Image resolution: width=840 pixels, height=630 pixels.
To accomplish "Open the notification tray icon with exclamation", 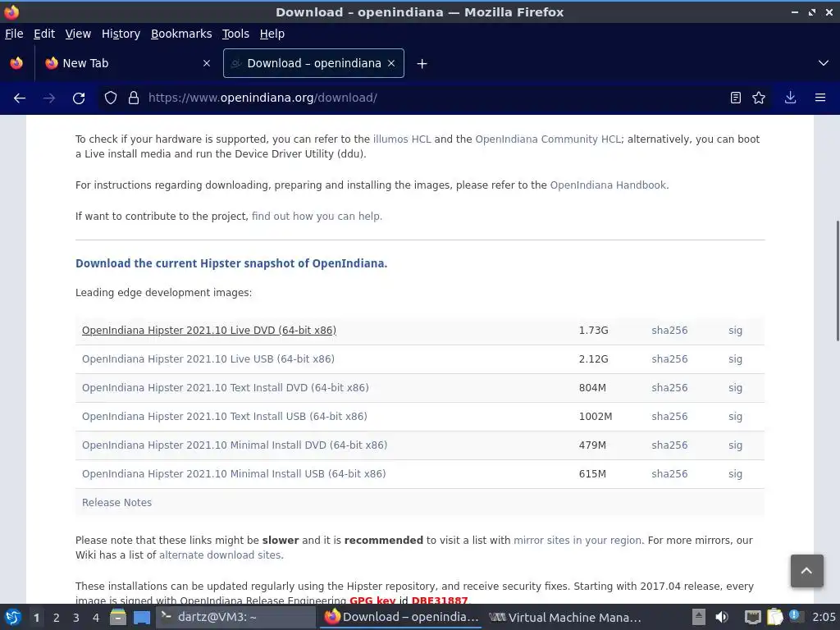I will [x=794, y=615].
